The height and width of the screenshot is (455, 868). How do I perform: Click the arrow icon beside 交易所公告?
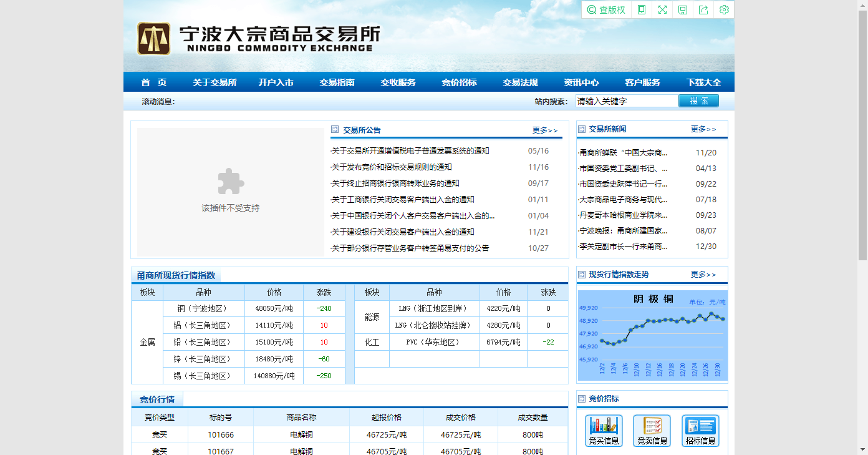coord(335,130)
